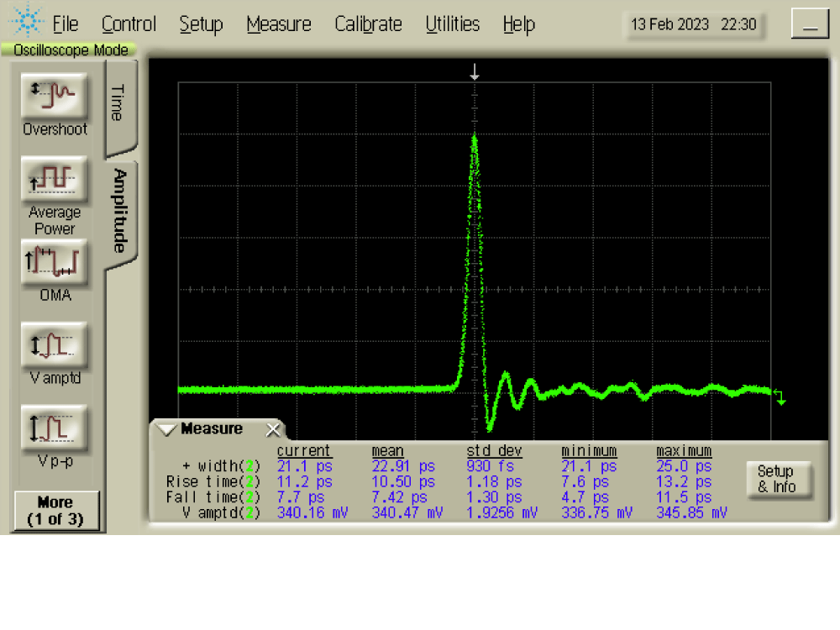Click the 21.1 ps current width value
Image resolution: width=840 pixels, height=630 pixels.
(305, 466)
